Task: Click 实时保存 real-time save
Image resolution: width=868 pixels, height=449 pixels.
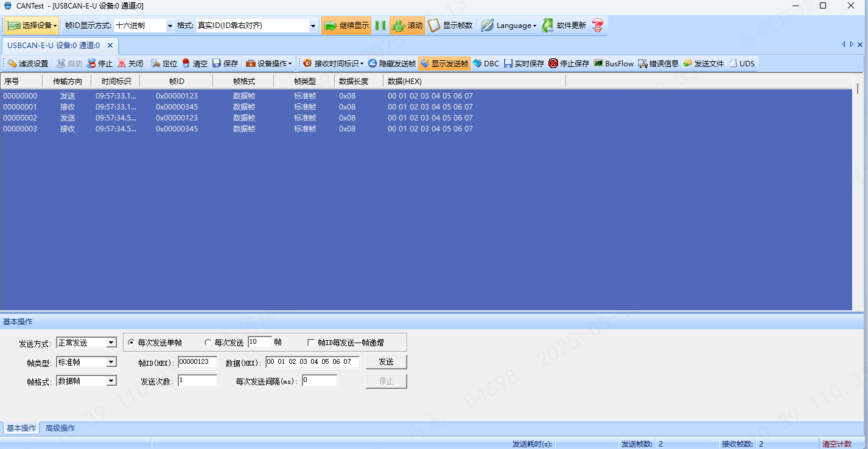Action: [524, 63]
